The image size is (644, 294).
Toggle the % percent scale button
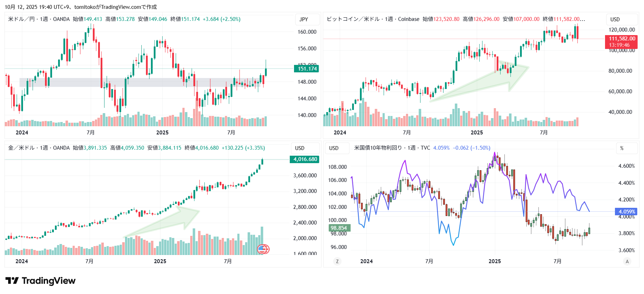[x=622, y=148]
